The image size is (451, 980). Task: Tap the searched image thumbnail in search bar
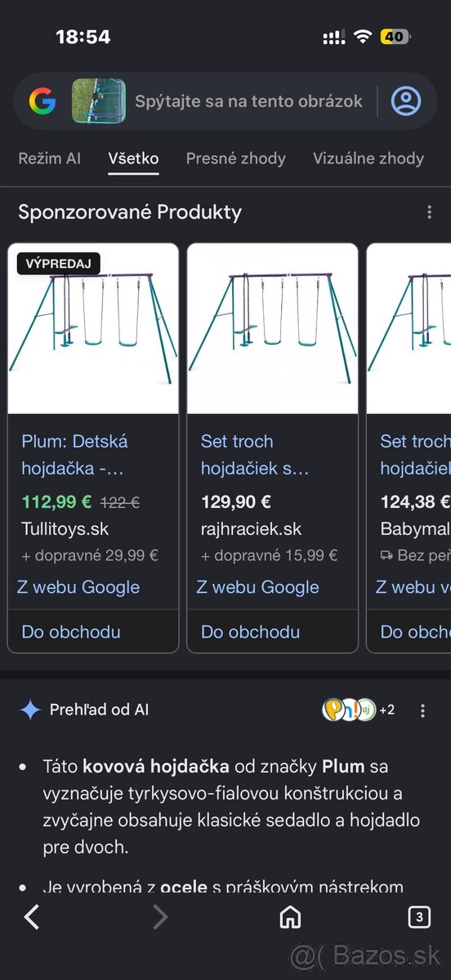pos(99,101)
